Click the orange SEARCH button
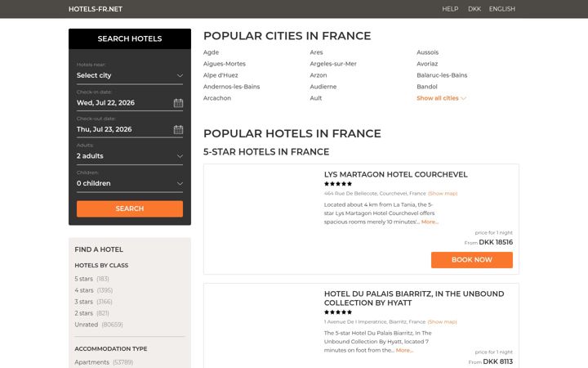The height and width of the screenshot is (368, 588). click(130, 209)
